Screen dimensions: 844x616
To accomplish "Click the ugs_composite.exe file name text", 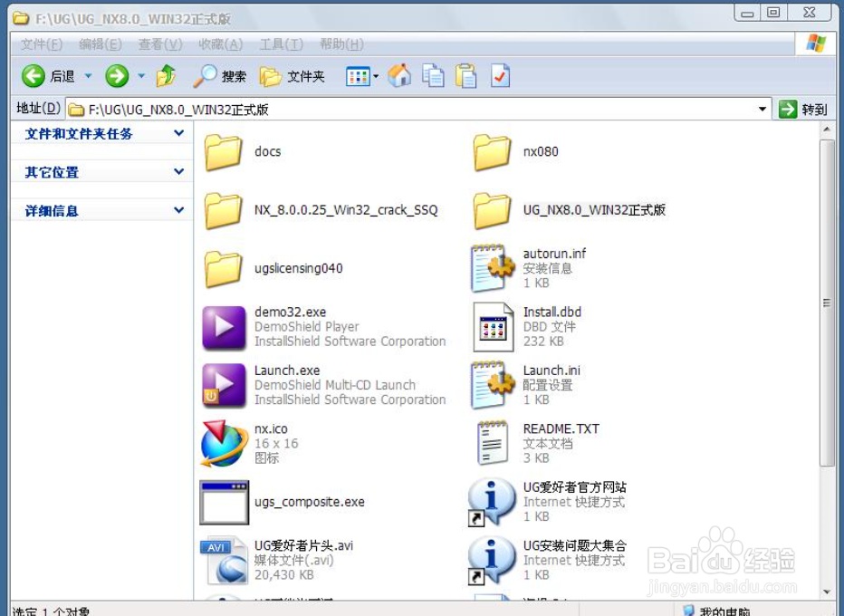I will (310, 502).
